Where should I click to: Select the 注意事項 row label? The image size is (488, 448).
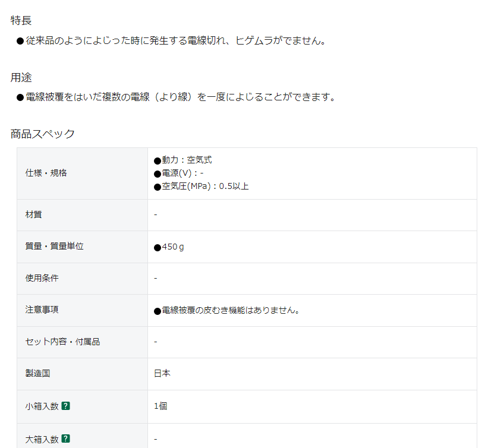pos(42,310)
